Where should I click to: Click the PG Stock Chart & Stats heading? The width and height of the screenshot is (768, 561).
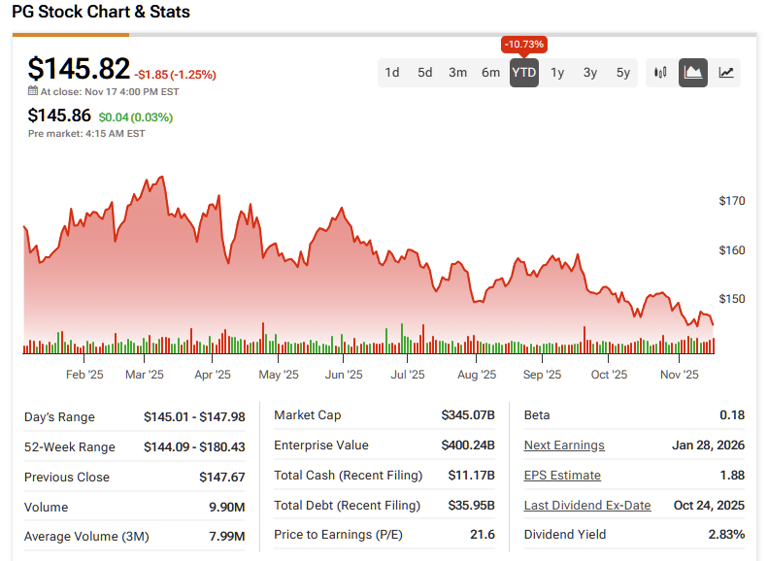(x=101, y=12)
